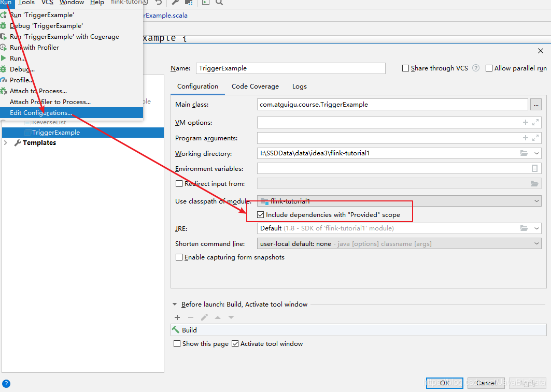Image resolution: width=551 pixels, height=392 pixels.
Task: Enable the Allow parallel run checkbox
Action: tap(489, 68)
